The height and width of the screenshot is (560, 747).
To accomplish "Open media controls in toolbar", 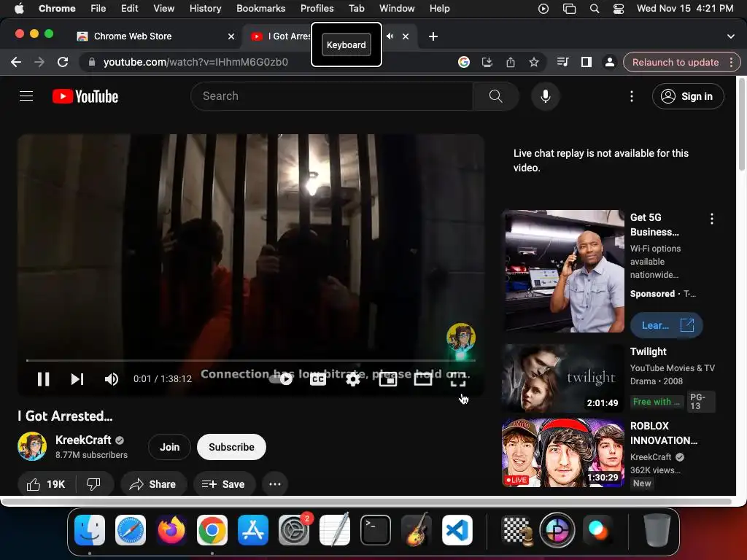I will tap(562, 62).
